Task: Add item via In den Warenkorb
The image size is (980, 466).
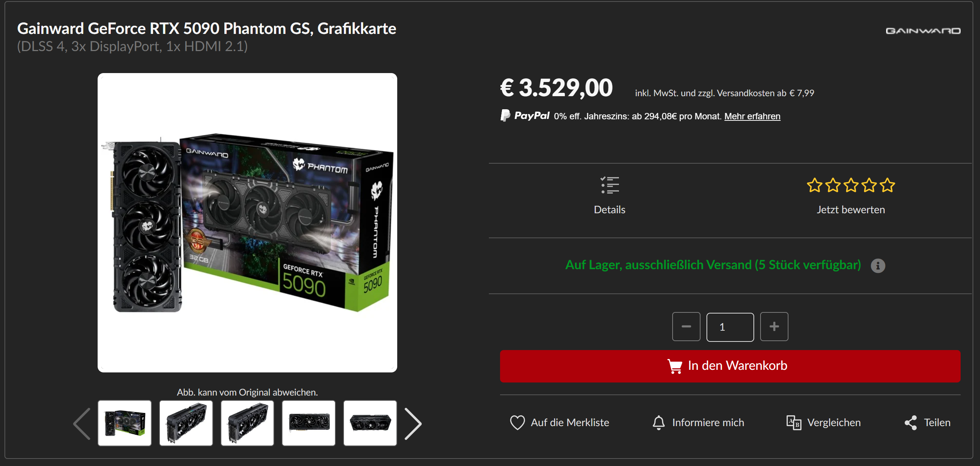Action: (730, 366)
